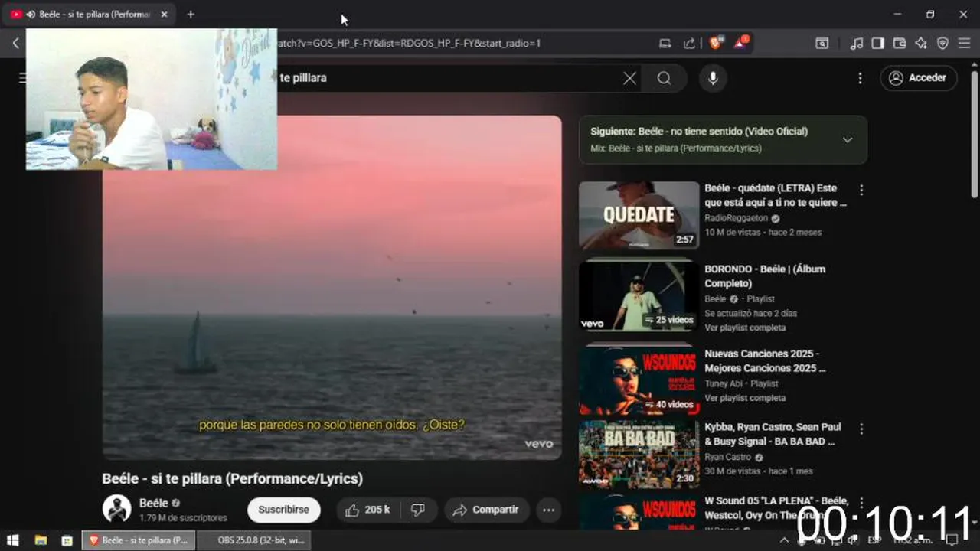Open options menu for W Sound 05 video
980x551 pixels.
(861, 503)
